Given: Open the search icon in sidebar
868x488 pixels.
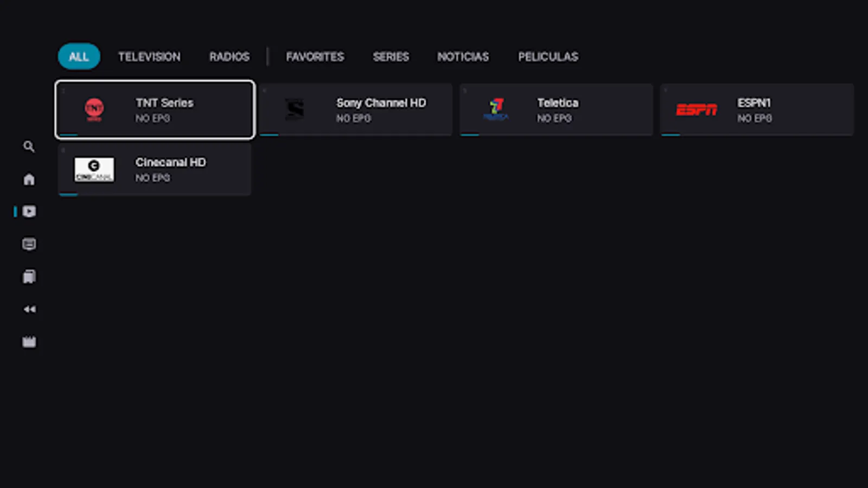Looking at the screenshot, I should click(x=29, y=146).
